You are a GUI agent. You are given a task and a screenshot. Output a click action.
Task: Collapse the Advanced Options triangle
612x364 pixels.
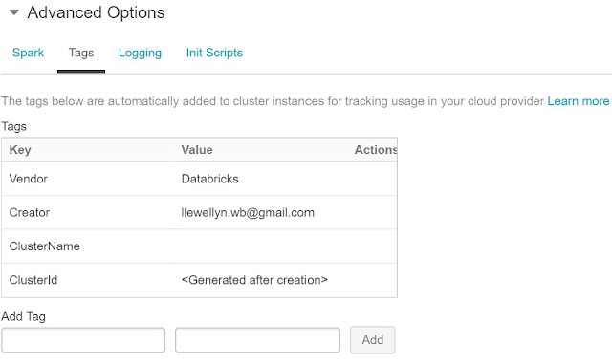tap(14, 12)
